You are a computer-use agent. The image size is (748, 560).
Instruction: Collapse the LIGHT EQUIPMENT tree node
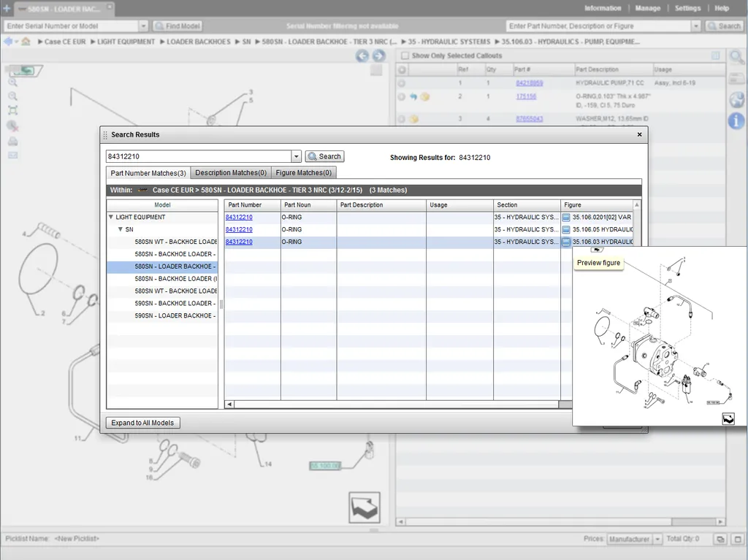click(x=111, y=217)
